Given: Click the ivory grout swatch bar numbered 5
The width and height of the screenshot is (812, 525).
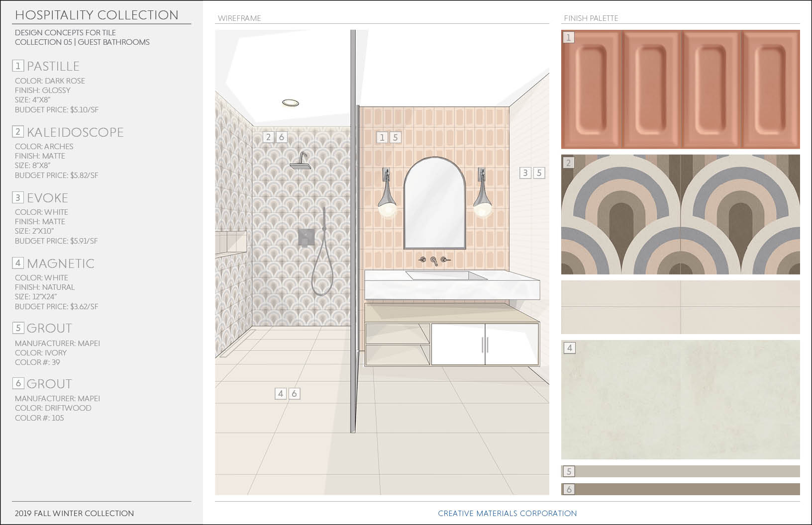Looking at the screenshot, I should 680,471.
